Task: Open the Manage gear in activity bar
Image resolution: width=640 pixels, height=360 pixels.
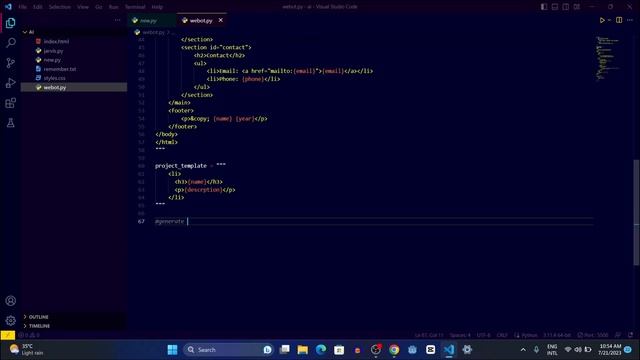Action: click(11, 321)
